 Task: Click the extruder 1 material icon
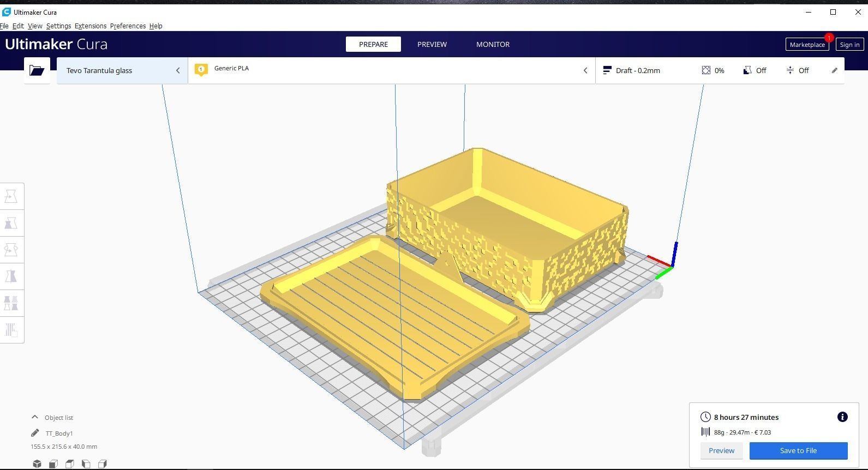[201, 70]
